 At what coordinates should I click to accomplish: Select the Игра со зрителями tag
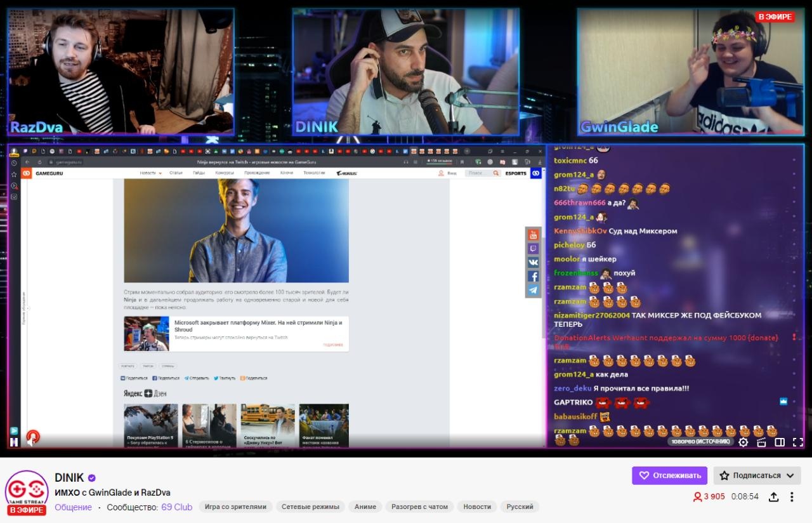tap(236, 506)
